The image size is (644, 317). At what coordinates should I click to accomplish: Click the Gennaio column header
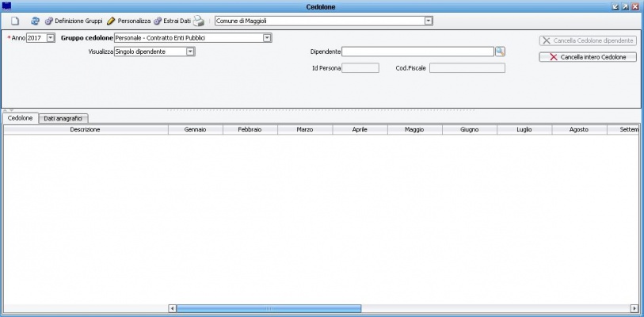point(195,129)
